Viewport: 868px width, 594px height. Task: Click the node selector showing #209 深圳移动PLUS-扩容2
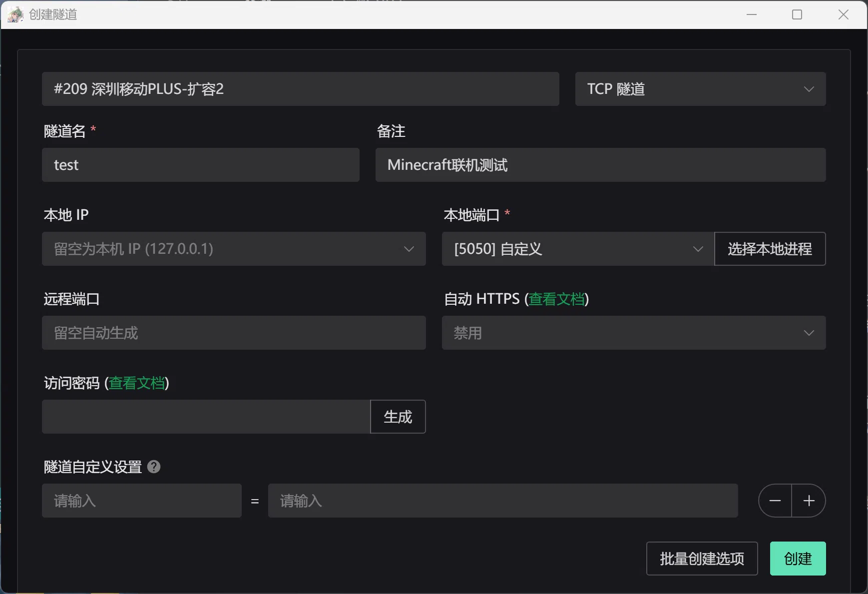pyautogui.click(x=300, y=89)
